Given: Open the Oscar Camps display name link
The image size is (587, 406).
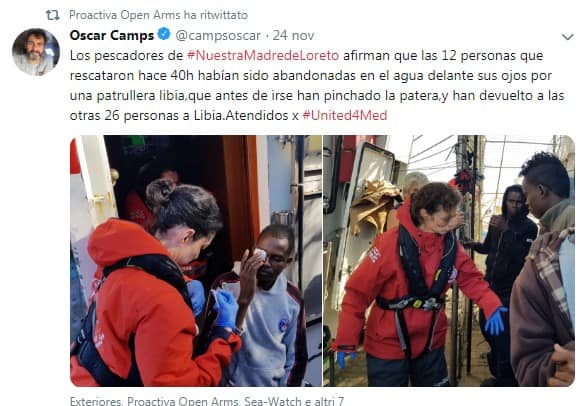Looking at the screenshot, I should 112,35.
